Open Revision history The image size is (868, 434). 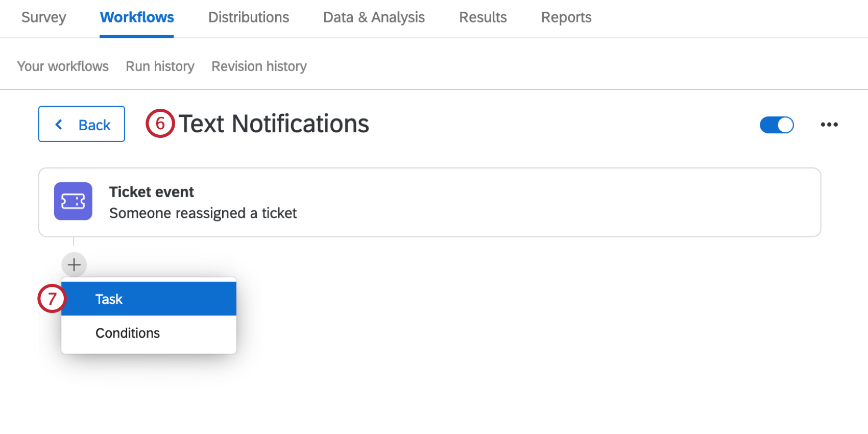258,66
